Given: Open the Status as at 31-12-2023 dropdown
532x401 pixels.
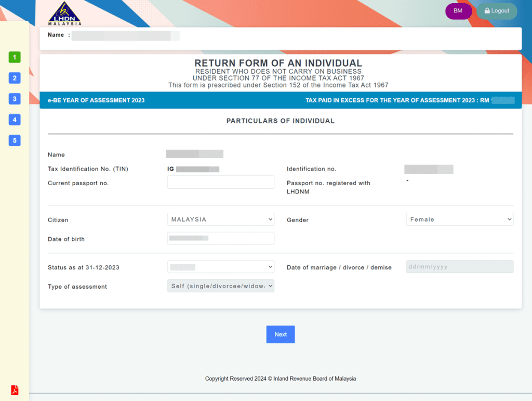Looking at the screenshot, I should (220, 267).
